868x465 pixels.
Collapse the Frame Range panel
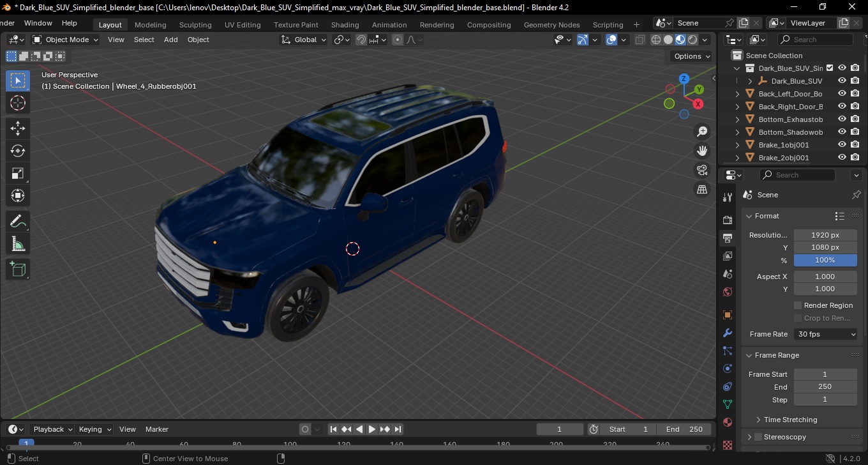click(x=749, y=355)
